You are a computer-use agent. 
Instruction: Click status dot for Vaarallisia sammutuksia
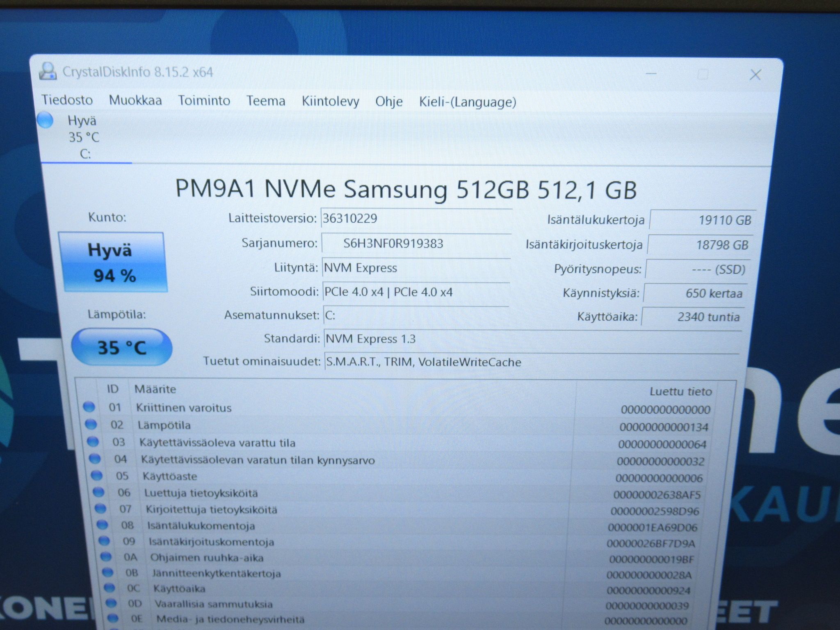[111, 603]
